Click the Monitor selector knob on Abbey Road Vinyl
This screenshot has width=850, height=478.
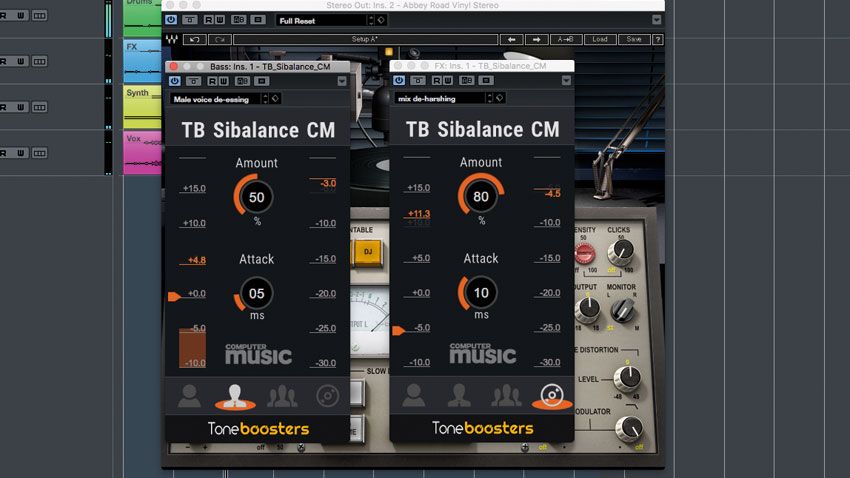[622, 311]
